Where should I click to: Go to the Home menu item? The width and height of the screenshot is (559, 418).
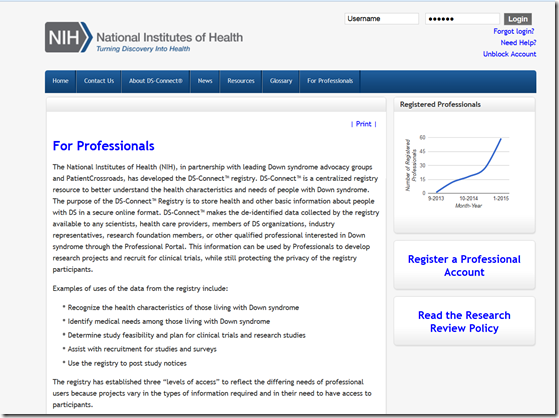point(60,81)
